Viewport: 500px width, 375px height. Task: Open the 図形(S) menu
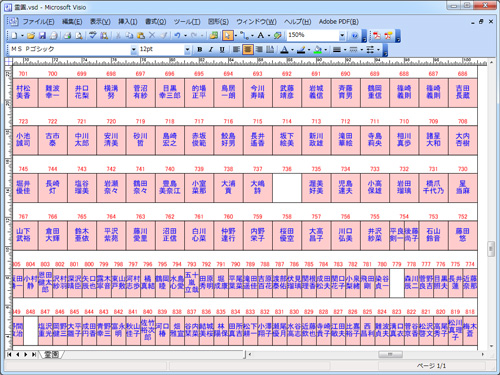coord(218,22)
